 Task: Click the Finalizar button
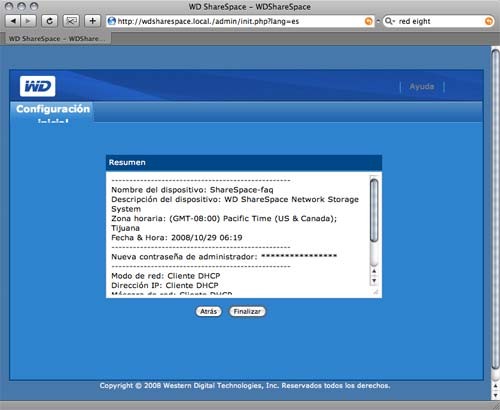[x=247, y=311]
